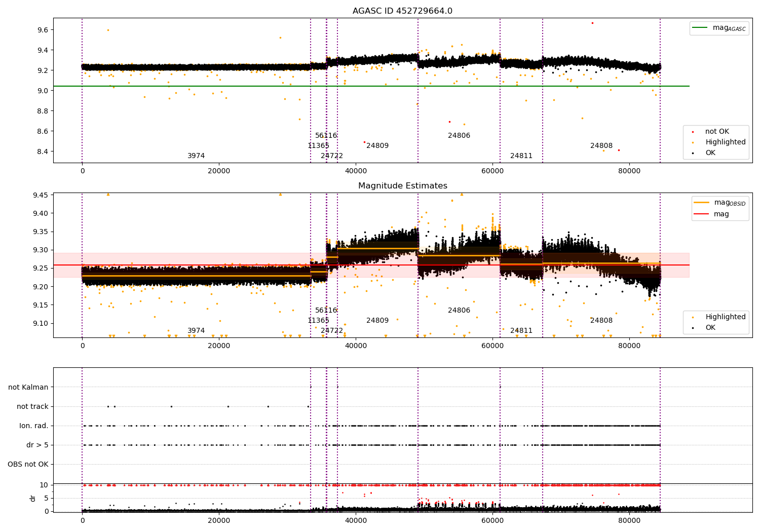The height and width of the screenshot is (532, 760).
Task: Click the '5' tick on the dr axis
Action: [47, 498]
